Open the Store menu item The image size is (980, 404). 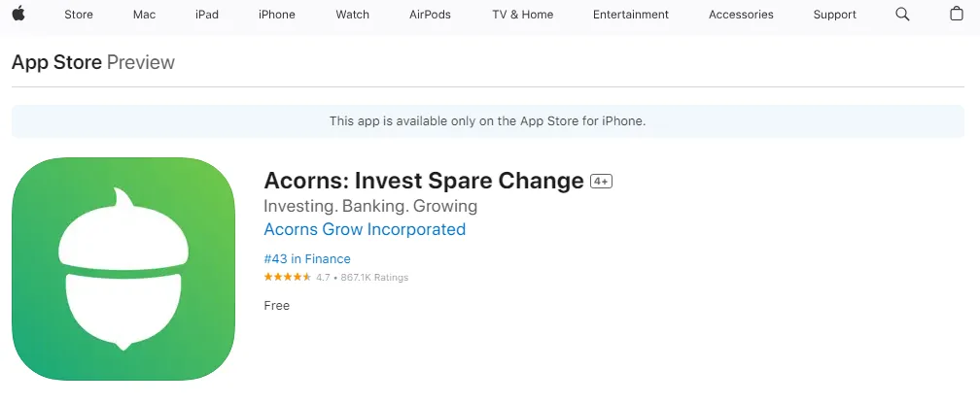click(x=79, y=15)
